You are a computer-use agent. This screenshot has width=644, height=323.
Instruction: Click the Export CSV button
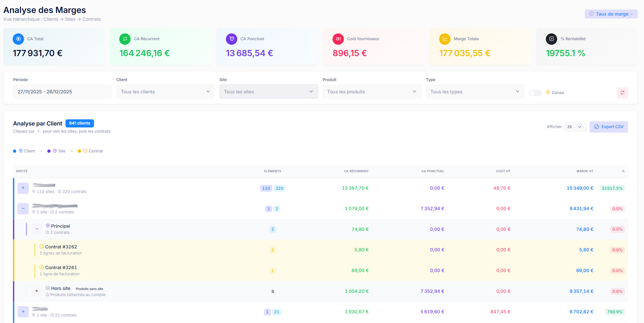608,127
